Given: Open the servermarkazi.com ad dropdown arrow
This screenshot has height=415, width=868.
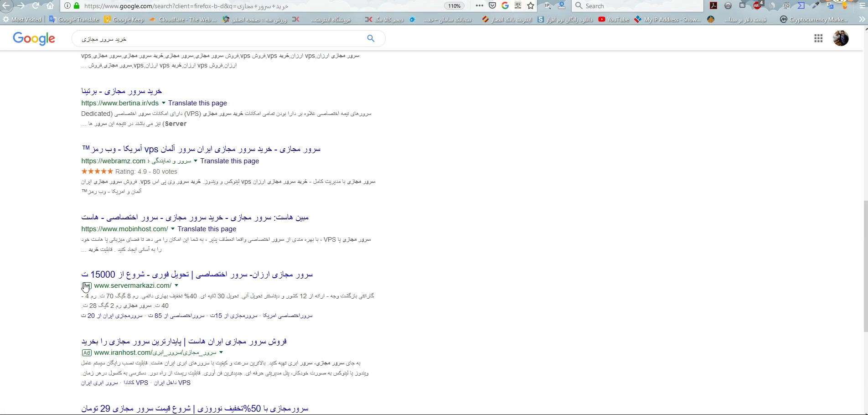Looking at the screenshot, I should point(176,285).
